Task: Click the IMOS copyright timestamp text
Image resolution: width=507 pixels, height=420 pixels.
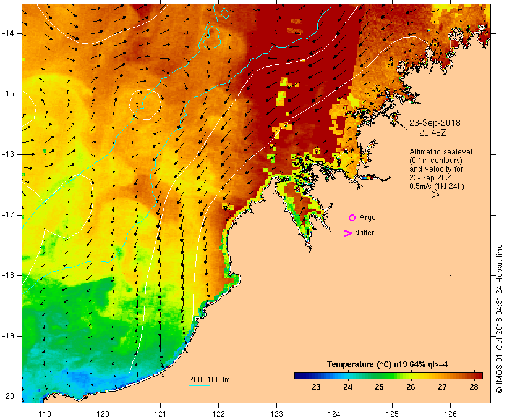Action: point(500,319)
